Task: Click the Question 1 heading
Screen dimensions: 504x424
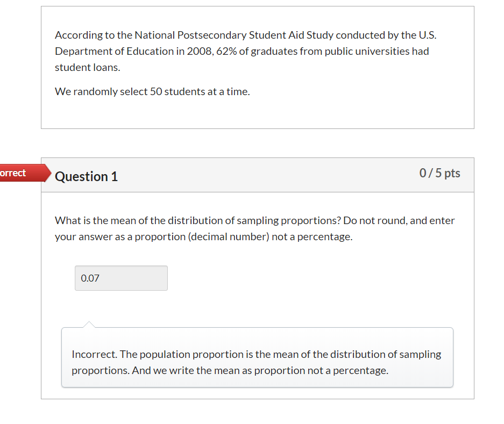Action: coord(86,176)
